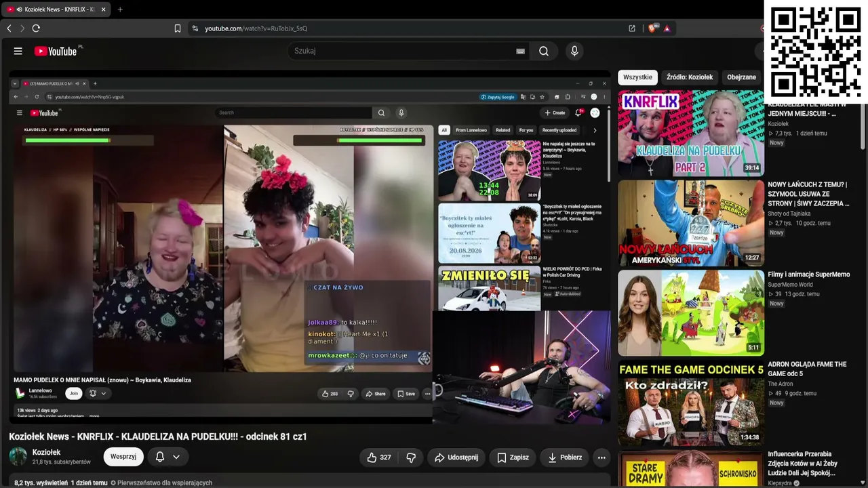868x488 pixels.
Task: Open the FAME THE GAME ODCINEK 5 thumbnail
Action: (691, 403)
